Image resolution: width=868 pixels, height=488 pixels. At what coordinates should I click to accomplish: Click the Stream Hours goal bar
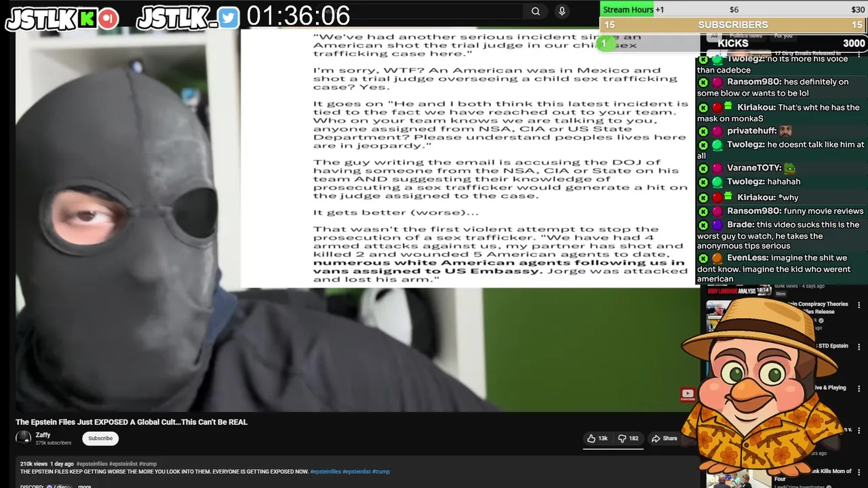click(x=734, y=9)
